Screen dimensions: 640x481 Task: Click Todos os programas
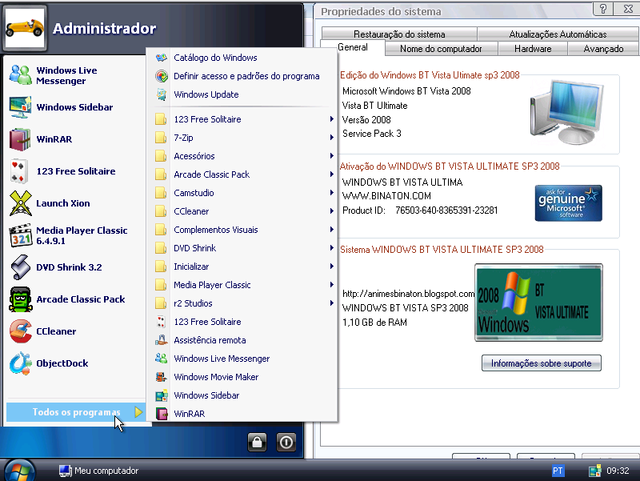click(76, 412)
